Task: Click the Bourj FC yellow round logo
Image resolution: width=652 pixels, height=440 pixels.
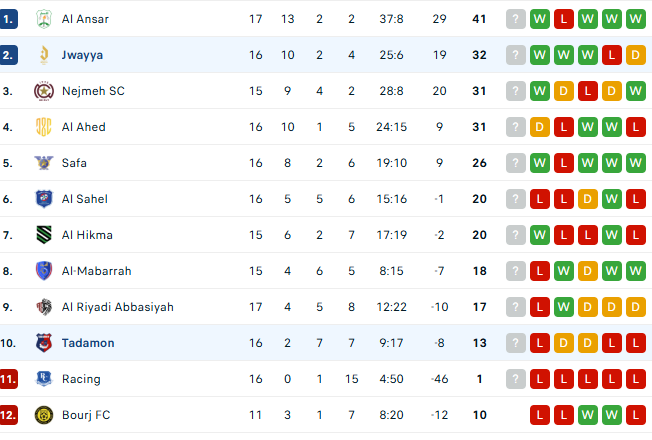Action: [x=43, y=415]
